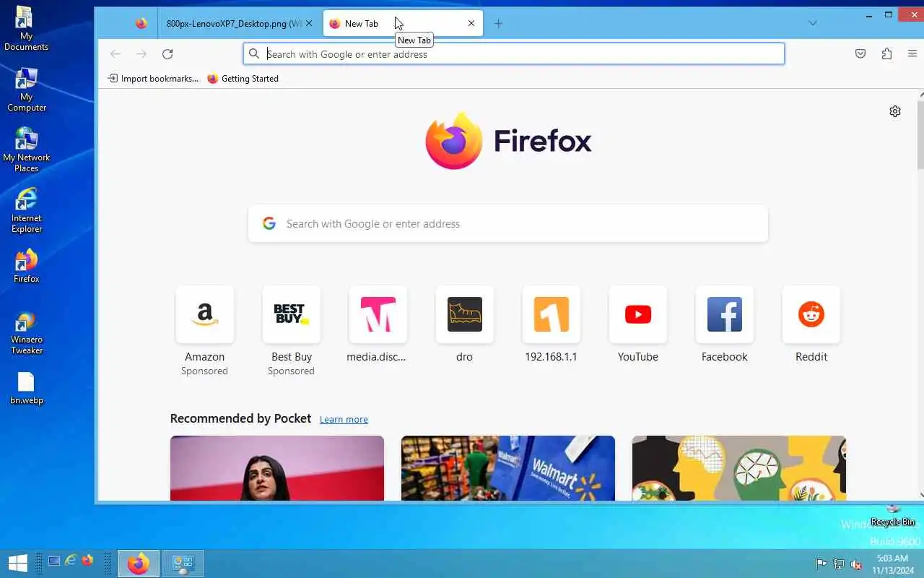Open the Extensions puzzle icon

(x=886, y=53)
